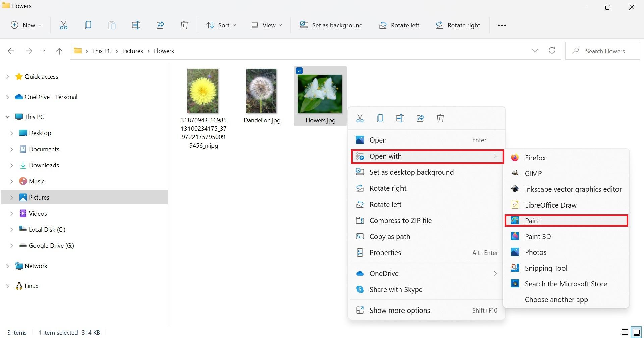Click Show more options
Image resolution: width=644 pixels, height=338 pixels.
click(427, 311)
